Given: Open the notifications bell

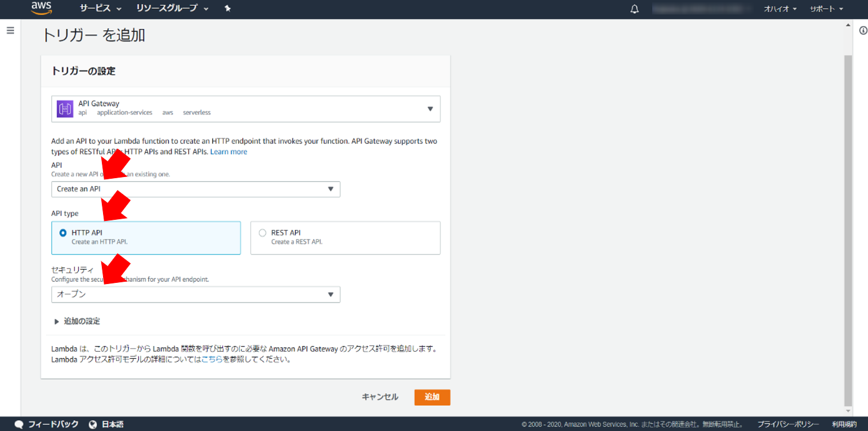Looking at the screenshot, I should pyautogui.click(x=635, y=9).
